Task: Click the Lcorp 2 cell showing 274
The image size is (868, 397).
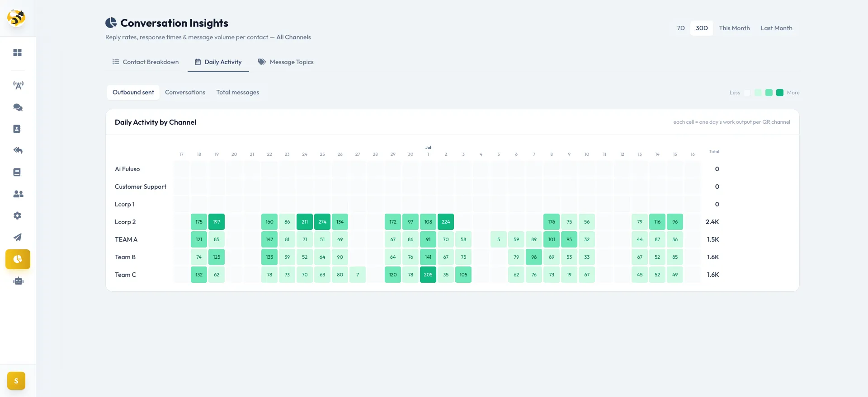Action: [x=322, y=222]
